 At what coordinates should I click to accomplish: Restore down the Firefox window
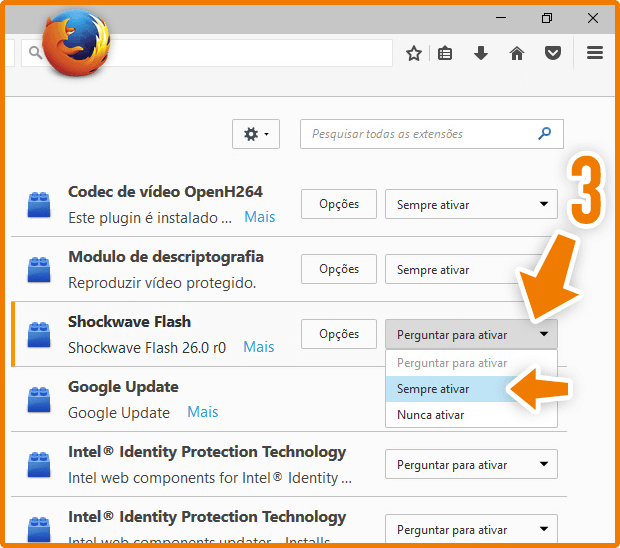click(x=547, y=18)
